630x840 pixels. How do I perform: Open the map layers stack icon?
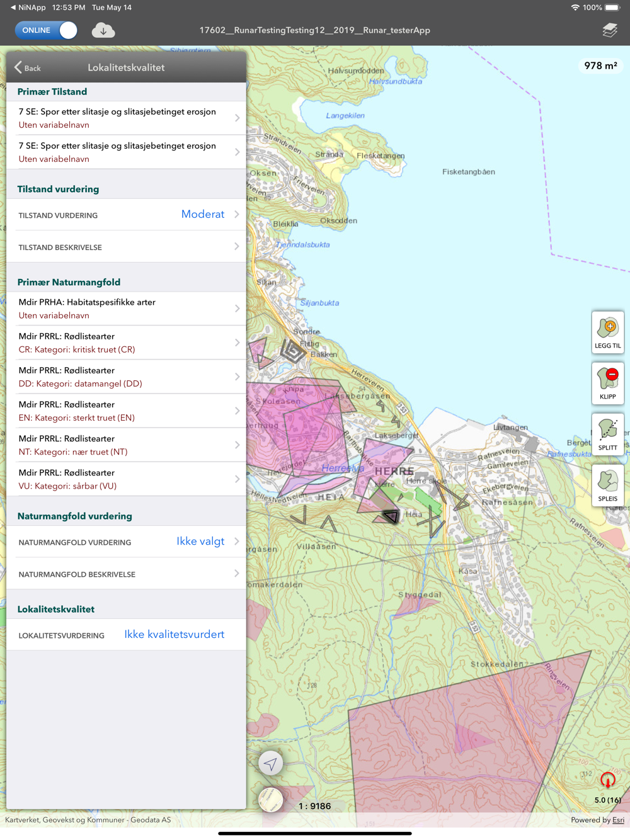coord(609,30)
